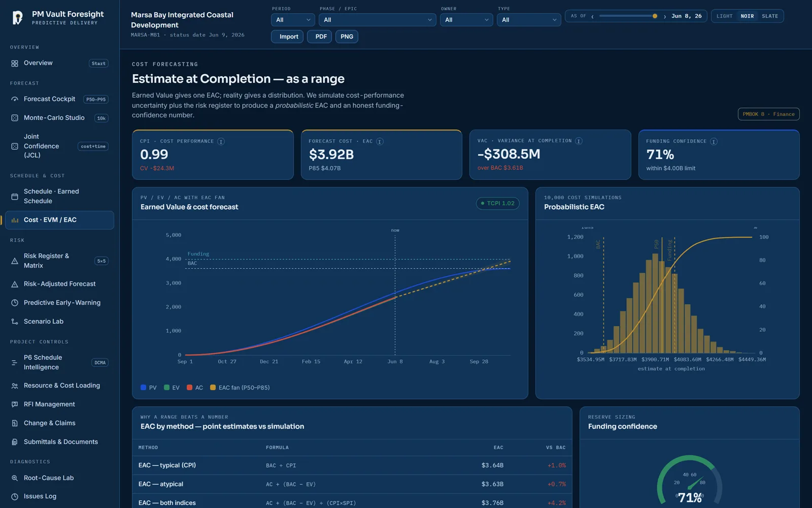
Task: Click the Issues Log clock icon
Action: 15,497
